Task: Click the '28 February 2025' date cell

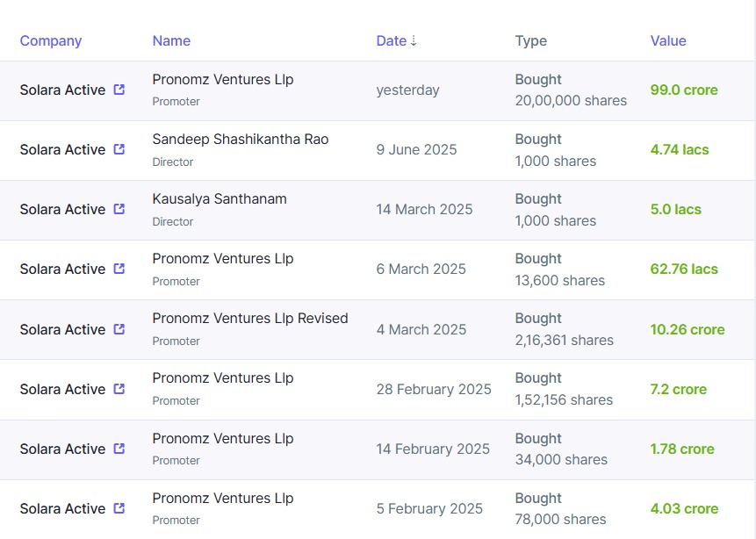Action: click(x=434, y=390)
